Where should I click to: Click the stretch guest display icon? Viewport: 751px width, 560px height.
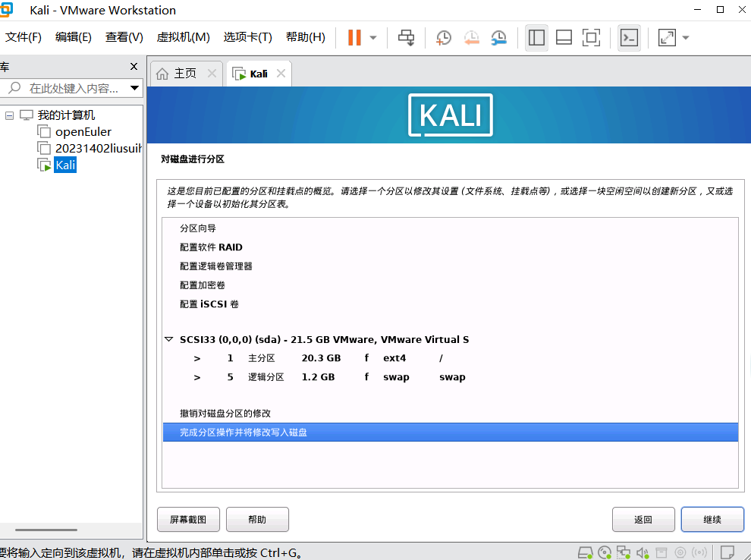(667, 37)
